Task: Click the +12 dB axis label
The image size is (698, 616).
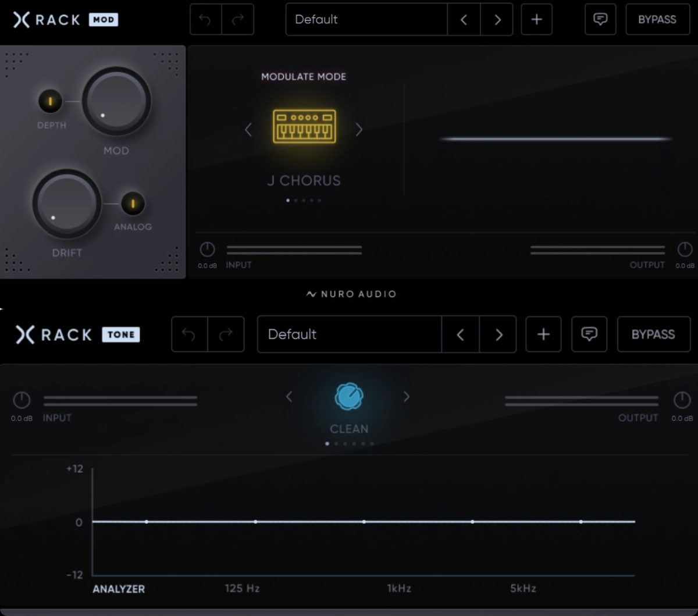Action: (x=74, y=469)
